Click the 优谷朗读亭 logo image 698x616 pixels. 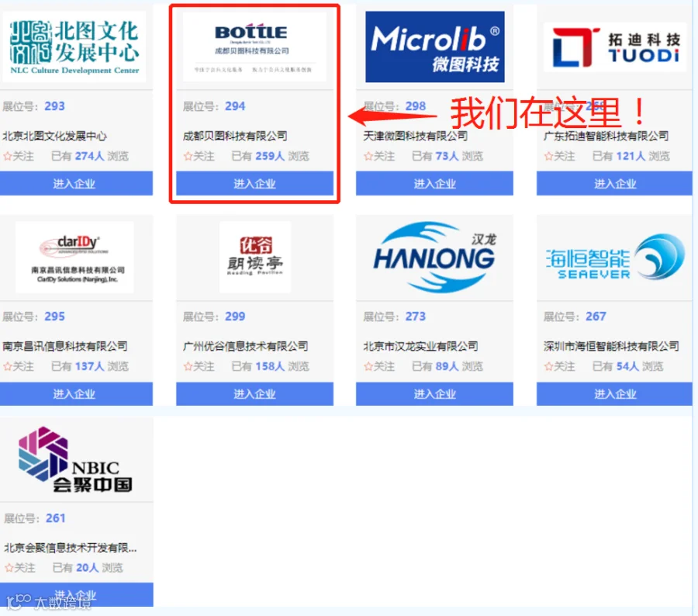(254, 258)
